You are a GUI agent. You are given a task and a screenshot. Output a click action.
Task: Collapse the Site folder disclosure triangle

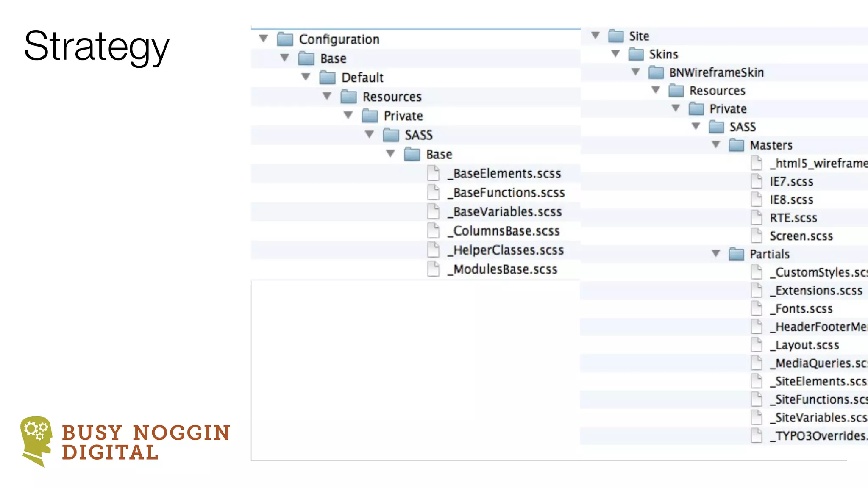click(595, 36)
